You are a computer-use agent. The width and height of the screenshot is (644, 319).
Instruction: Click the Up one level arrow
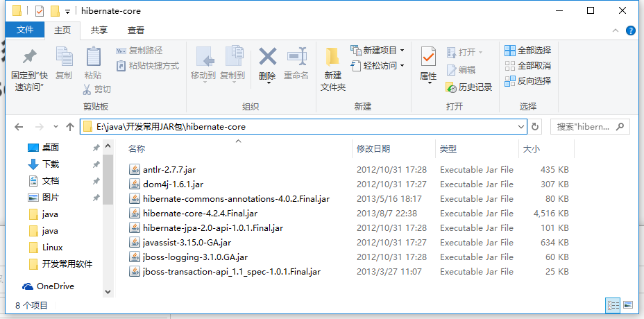(x=70, y=127)
